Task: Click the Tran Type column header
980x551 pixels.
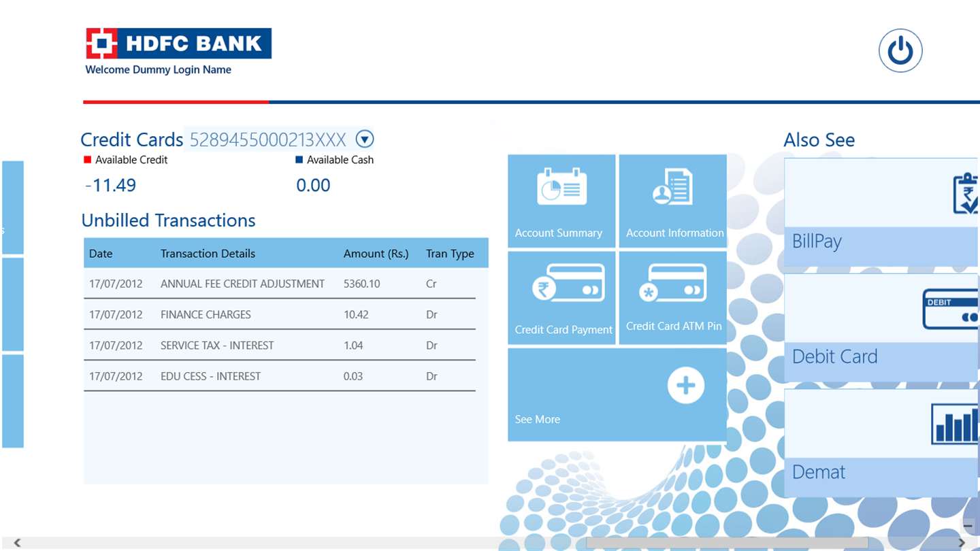Action: 450,254
